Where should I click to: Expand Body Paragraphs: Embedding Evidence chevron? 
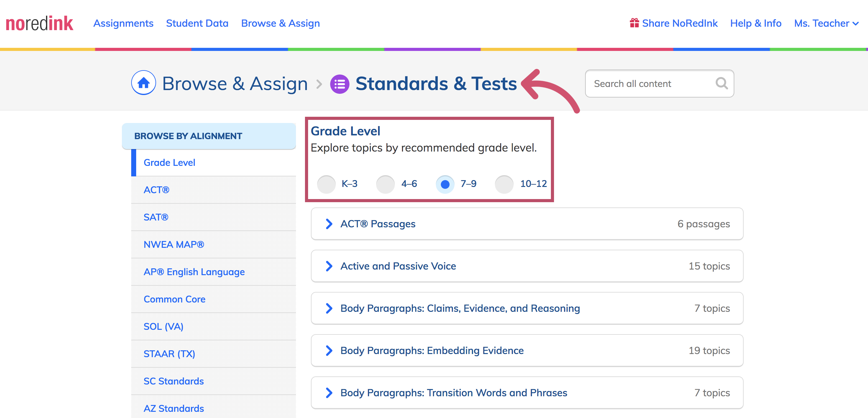point(329,350)
